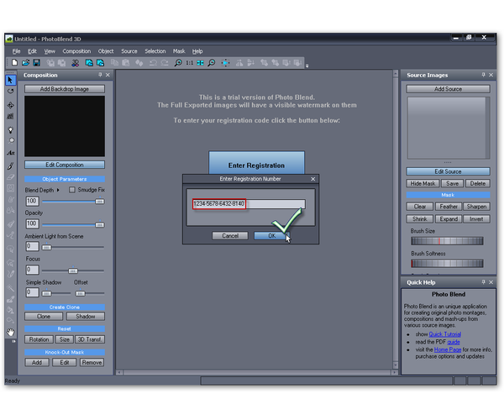Click the Enter Registration button
Image resolution: width=504 pixels, height=420 pixels.
[x=256, y=163]
